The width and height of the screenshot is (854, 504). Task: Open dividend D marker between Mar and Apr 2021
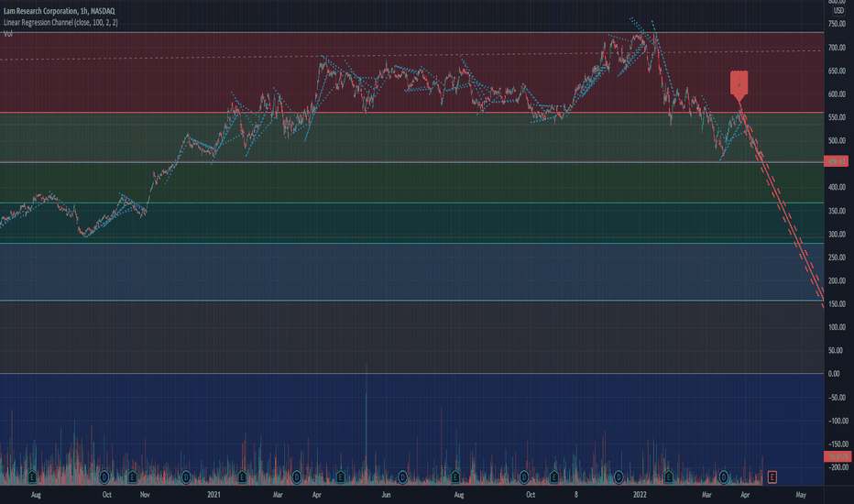[x=296, y=477]
